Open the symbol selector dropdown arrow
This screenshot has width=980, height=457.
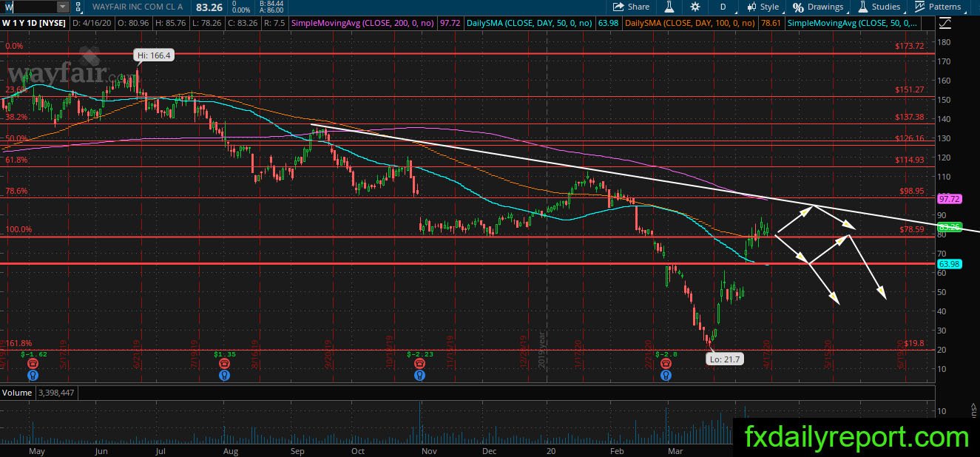(x=63, y=7)
